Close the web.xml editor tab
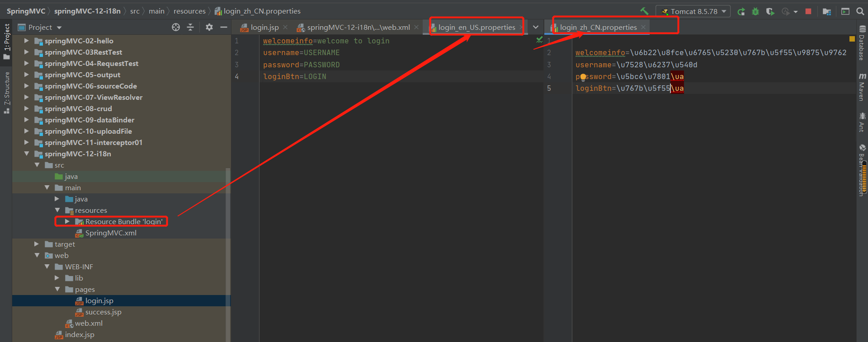Viewport: 868px width, 342px height. [416, 28]
